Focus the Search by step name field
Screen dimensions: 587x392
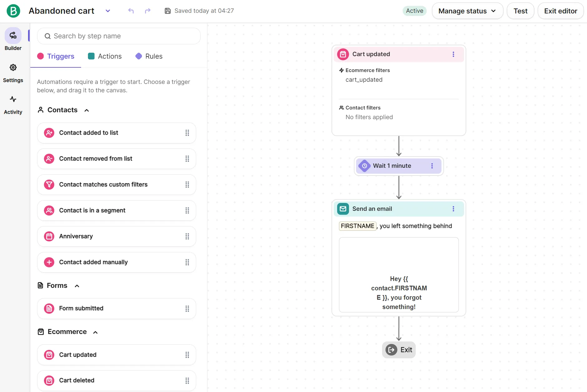click(x=119, y=36)
